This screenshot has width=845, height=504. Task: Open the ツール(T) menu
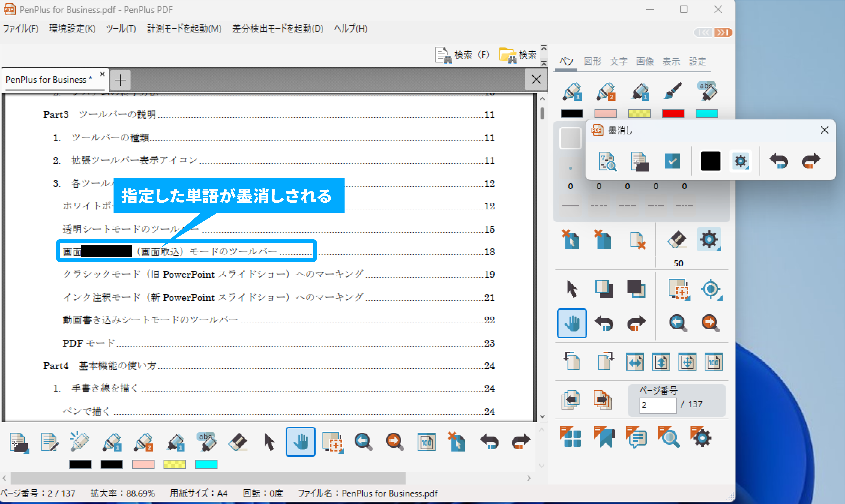[121, 29]
